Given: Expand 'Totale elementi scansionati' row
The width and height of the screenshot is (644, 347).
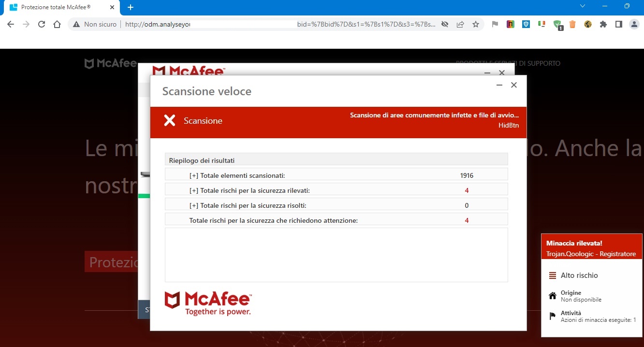Looking at the screenshot, I should [x=337, y=175].
